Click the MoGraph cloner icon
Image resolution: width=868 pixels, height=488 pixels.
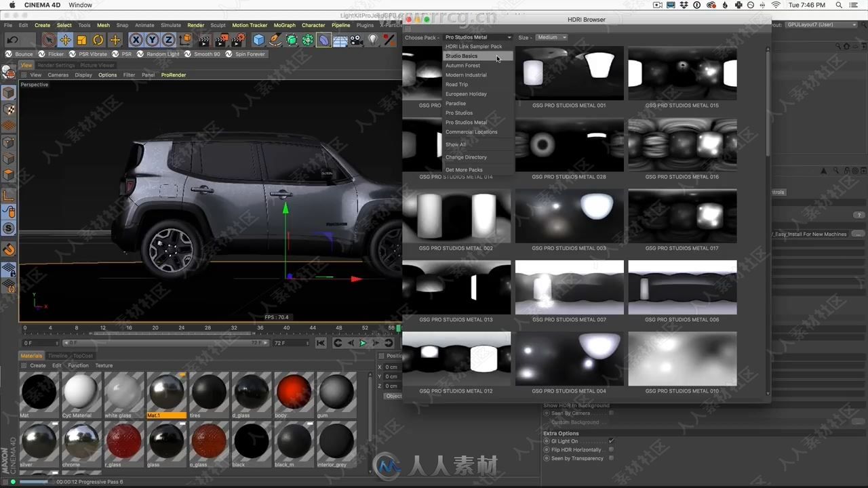pyautogui.click(x=307, y=40)
